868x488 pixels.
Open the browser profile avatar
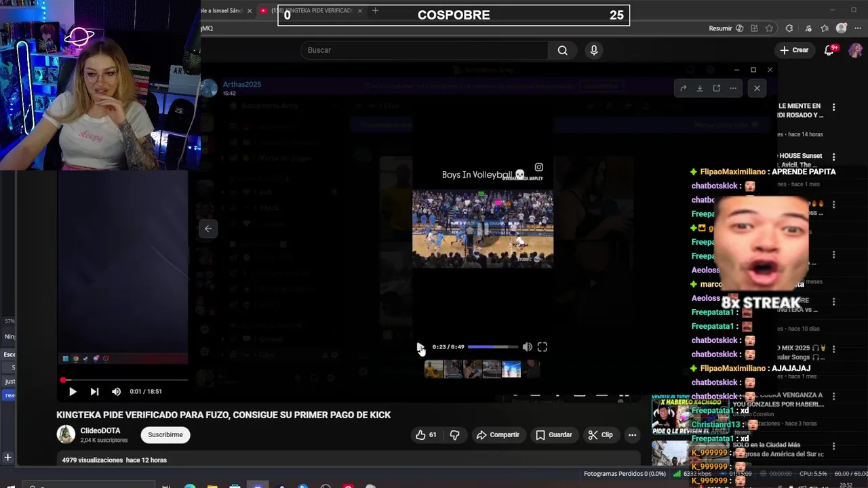click(x=842, y=28)
